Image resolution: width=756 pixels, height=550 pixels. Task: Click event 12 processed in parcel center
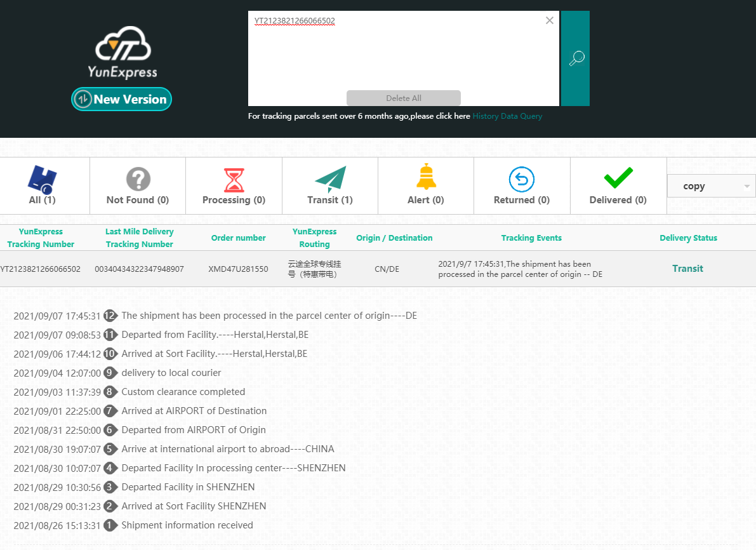[x=269, y=316]
